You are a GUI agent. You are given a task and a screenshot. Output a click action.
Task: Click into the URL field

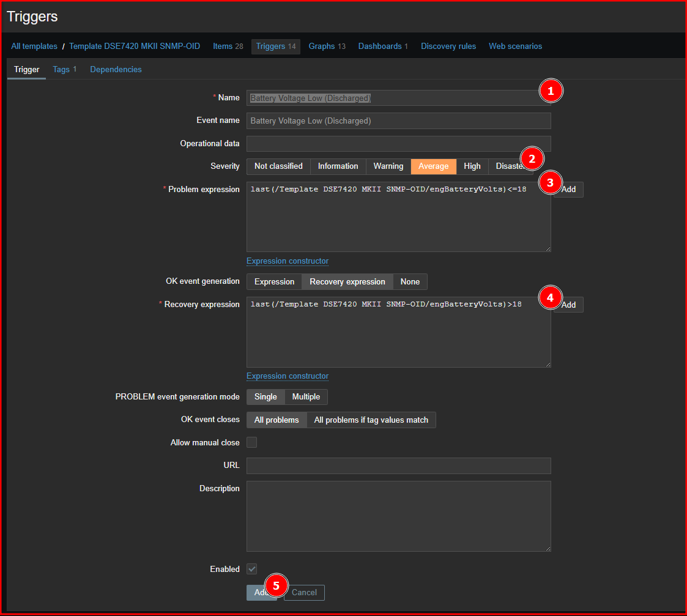tap(398, 466)
